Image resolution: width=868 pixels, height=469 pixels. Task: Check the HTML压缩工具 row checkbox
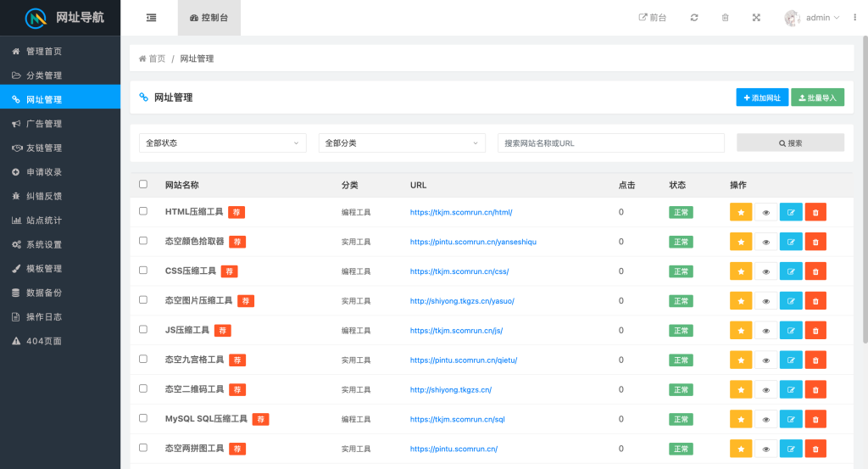tap(143, 211)
